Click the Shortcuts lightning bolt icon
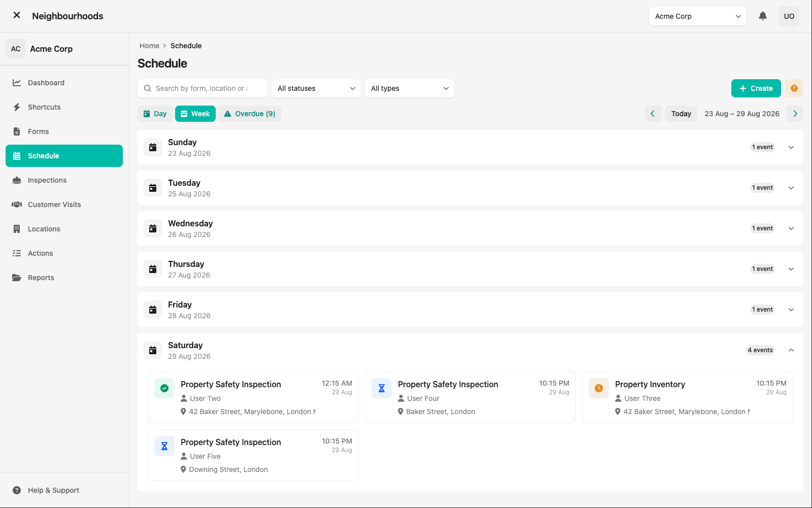Screen dimensions: 812x508 [17, 107]
